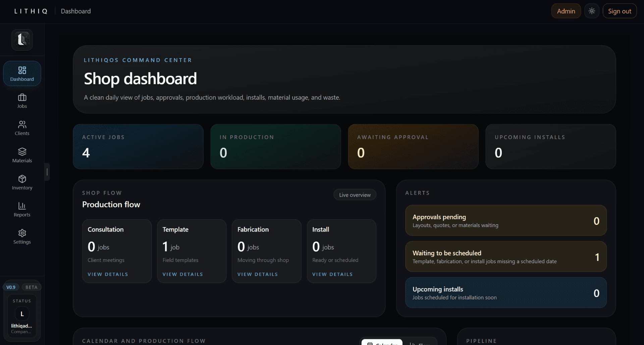Open the Clients people icon
644x345 pixels.
coord(22,125)
